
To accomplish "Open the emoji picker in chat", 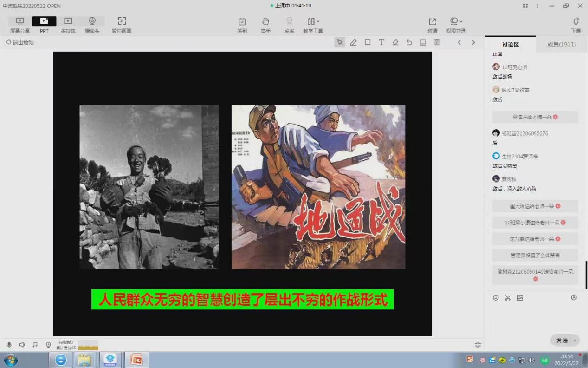I will [x=496, y=298].
